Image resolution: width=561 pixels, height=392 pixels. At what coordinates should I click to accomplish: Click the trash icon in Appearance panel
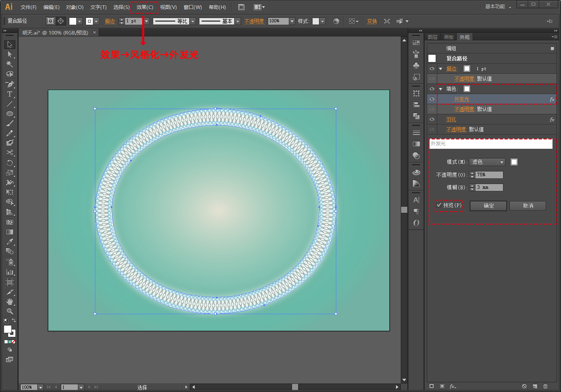545,386
